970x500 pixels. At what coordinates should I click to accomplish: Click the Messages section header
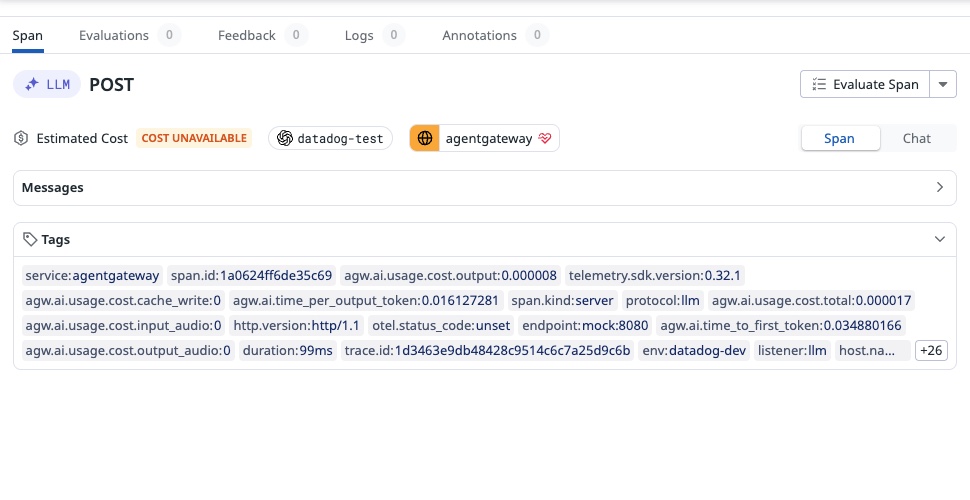(x=485, y=188)
